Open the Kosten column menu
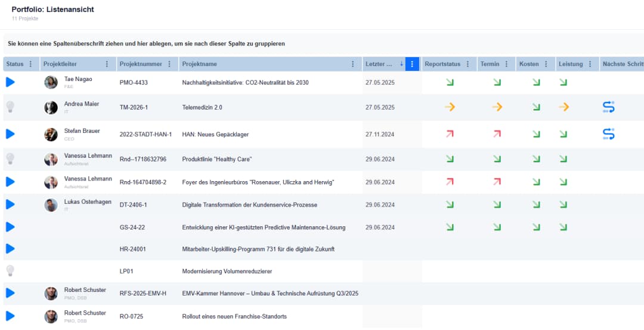 (546, 64)
